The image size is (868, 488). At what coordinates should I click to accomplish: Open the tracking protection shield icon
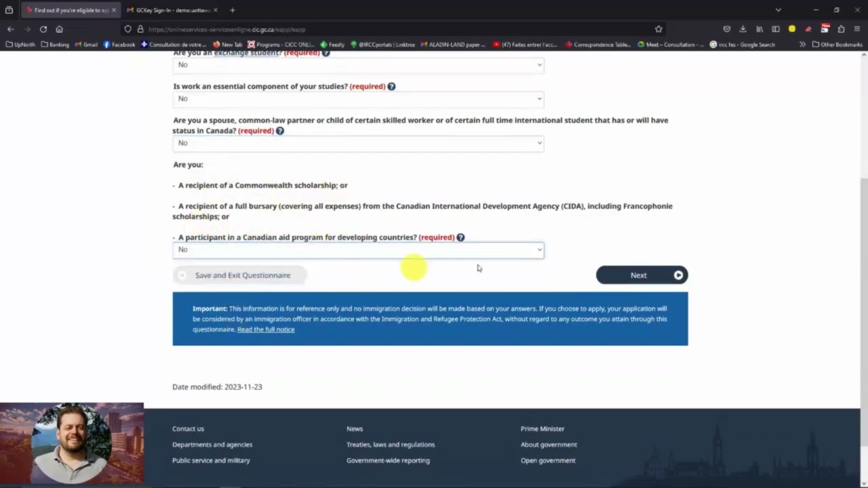click(x=127, y=29)
